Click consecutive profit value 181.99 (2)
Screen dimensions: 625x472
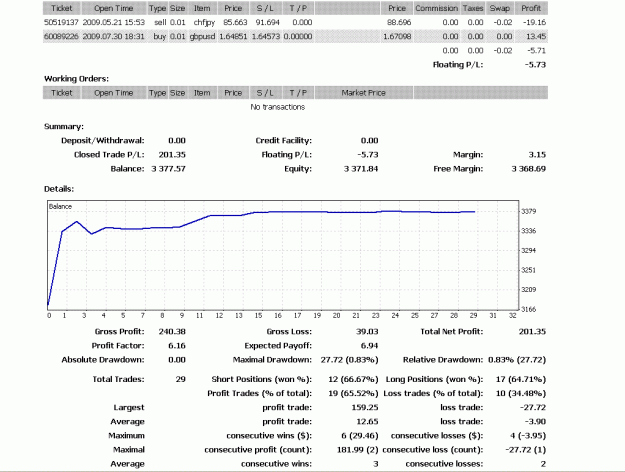click(x=358, y=450)
